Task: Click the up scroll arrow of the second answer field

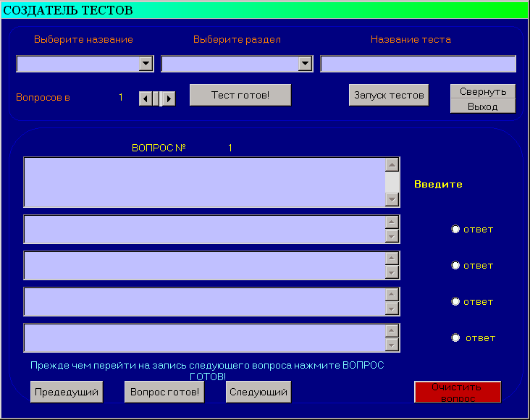Action: pos(392,259)
